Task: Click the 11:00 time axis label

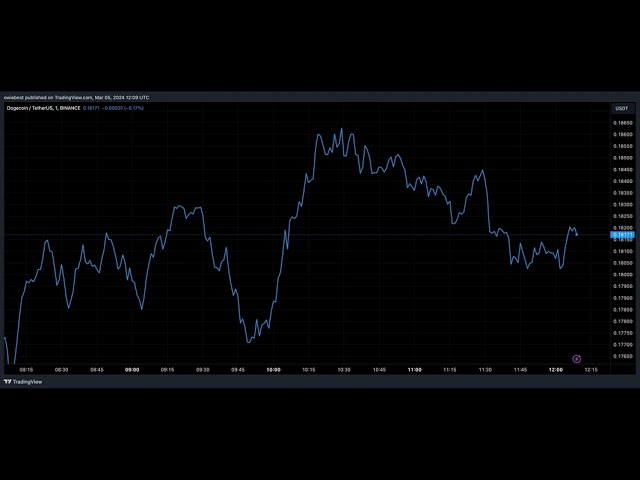Action: pos(414,370)
